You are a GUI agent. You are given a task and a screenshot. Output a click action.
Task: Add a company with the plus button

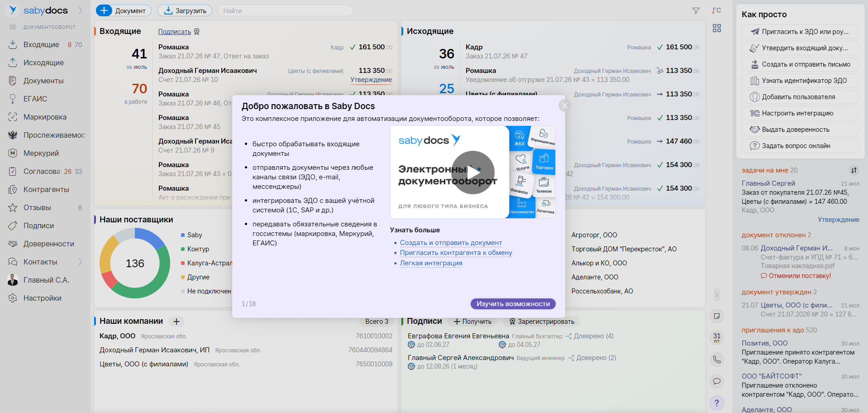pyautogui.click(x=176, y=322)
